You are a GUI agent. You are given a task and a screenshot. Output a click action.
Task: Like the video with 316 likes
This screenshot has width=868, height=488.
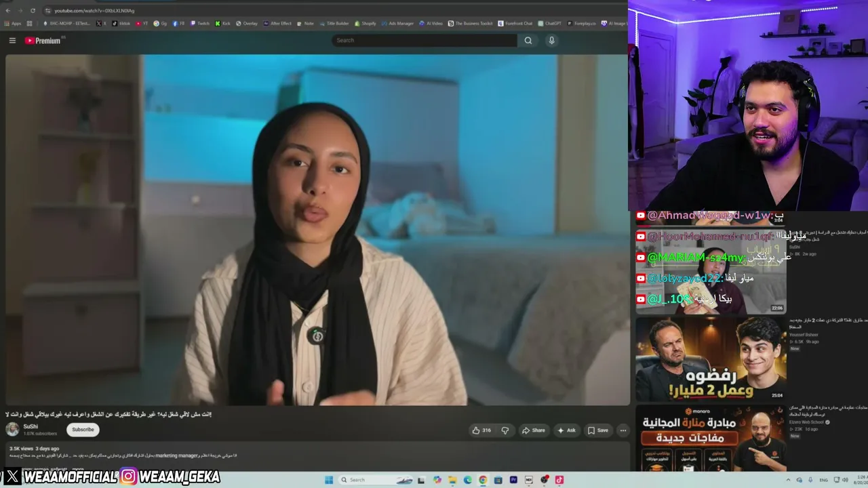point(481,430)
